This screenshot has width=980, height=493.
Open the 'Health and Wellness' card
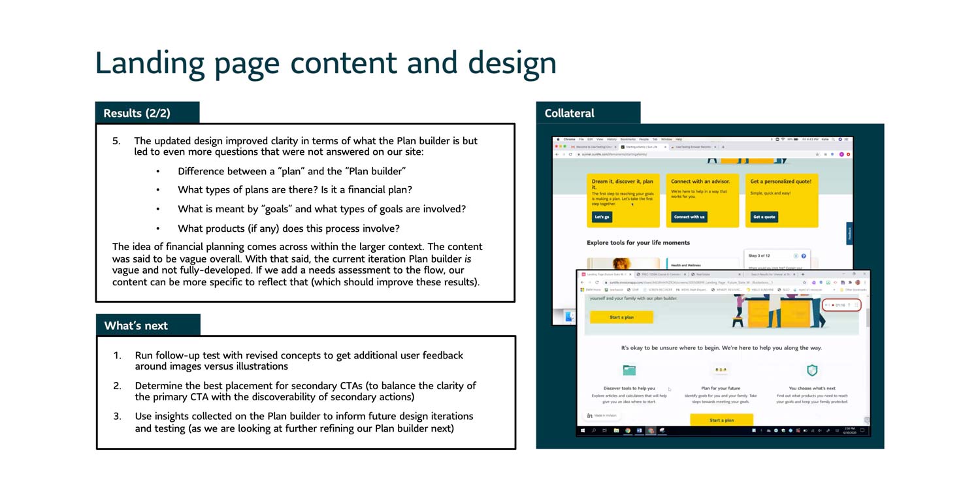[x=704, y=264]
